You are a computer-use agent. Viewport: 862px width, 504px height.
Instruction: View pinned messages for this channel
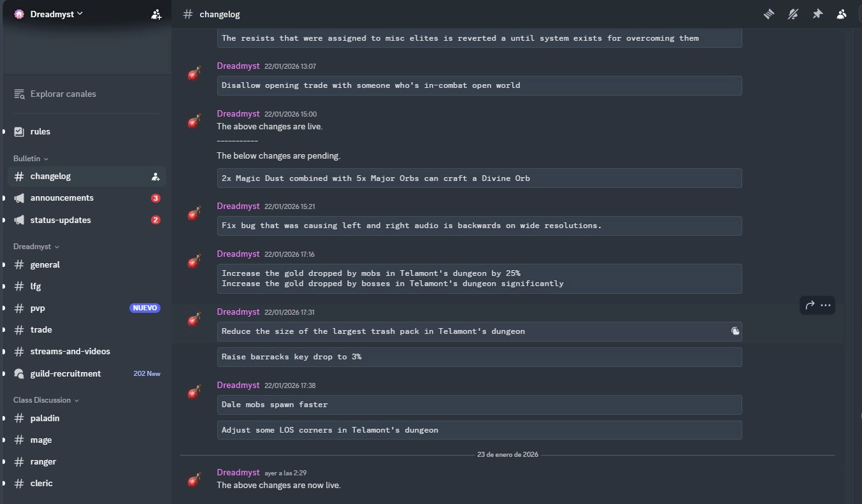[818, 14]
